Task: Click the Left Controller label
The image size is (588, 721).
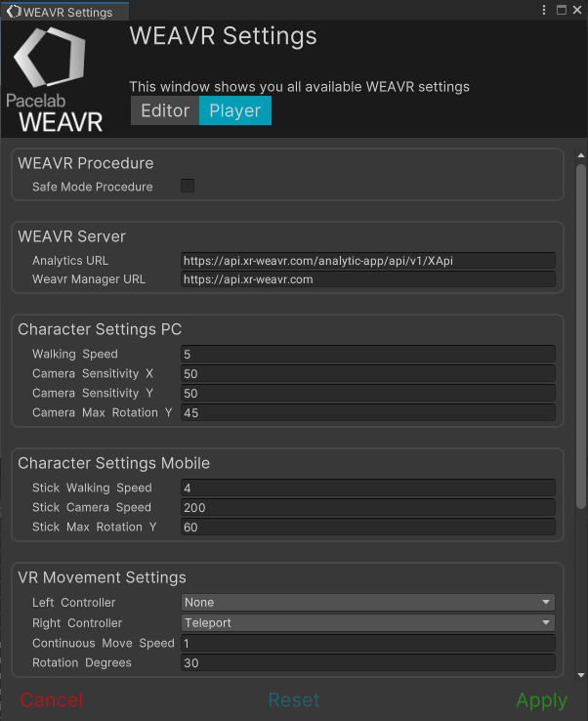Action: (73, 603)
